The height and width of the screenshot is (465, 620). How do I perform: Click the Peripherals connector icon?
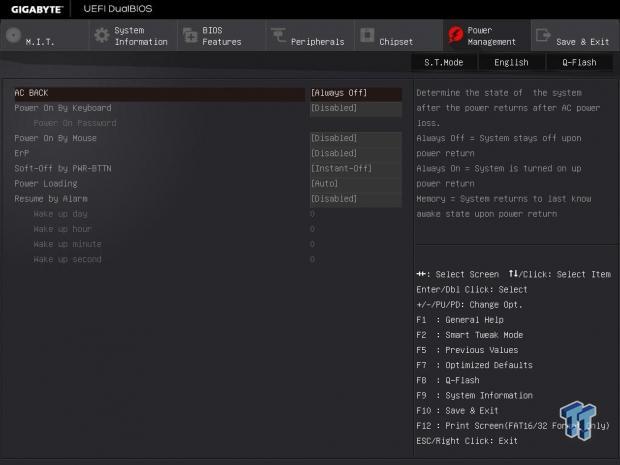click(x=277, y=37)
